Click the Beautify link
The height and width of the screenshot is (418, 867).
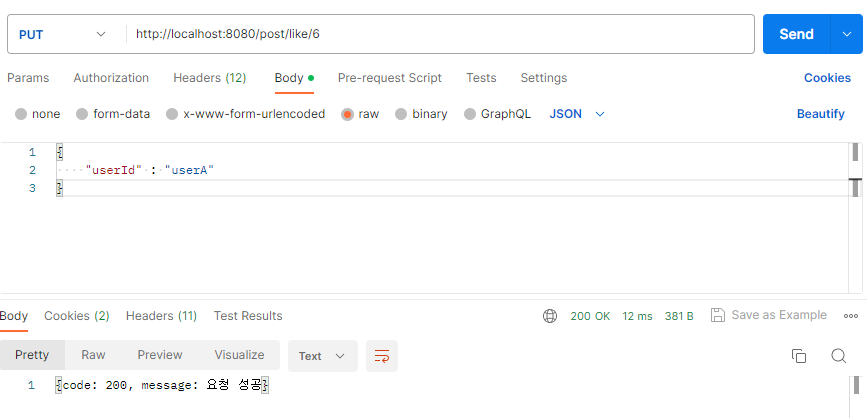click(821, 114)
